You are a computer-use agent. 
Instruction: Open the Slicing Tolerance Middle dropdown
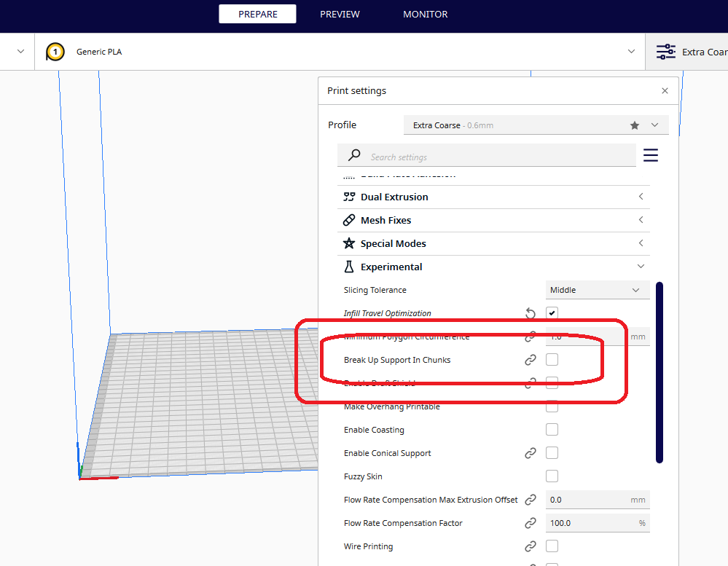tap(598, 290)
